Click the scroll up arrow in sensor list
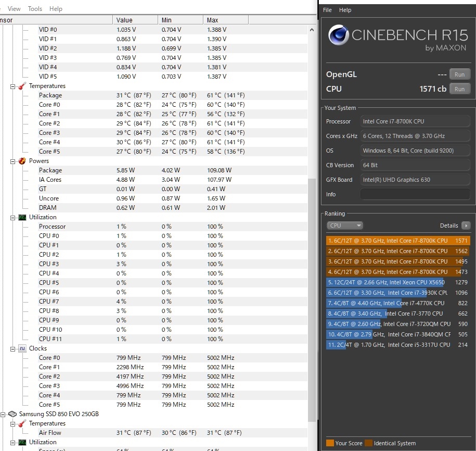 click(x=312, y=30)
